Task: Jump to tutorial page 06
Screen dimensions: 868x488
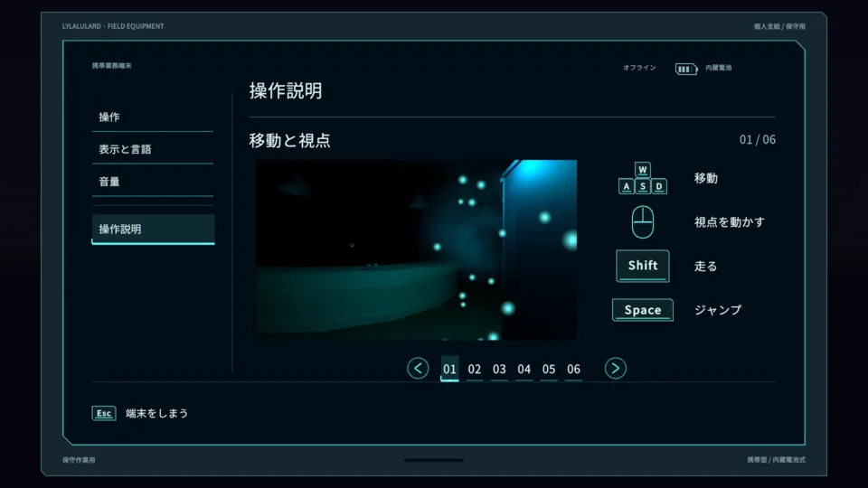Action: (x=573, y=369)
